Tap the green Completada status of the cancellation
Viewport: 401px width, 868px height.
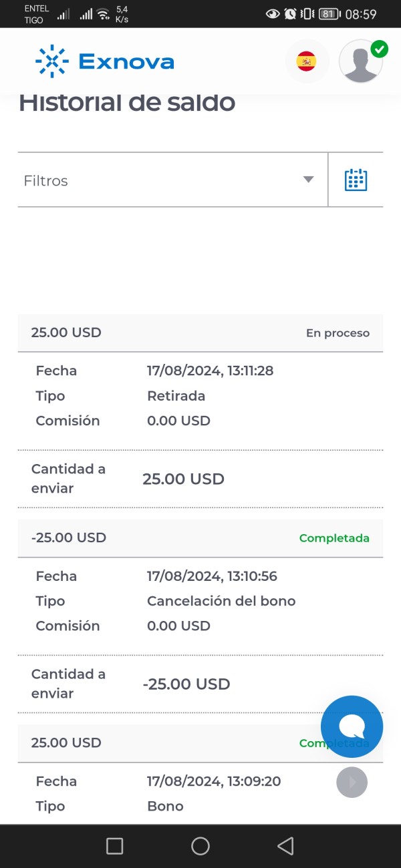334,538
